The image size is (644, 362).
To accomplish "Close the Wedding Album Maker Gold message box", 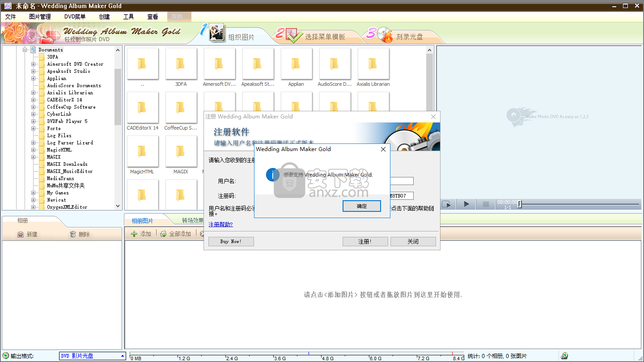I will (x=383, y=149).
